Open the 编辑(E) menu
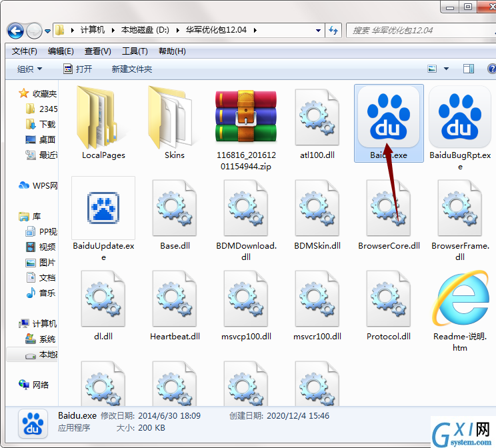This screenshot has height=448, width=496. (x=61, y=51)
